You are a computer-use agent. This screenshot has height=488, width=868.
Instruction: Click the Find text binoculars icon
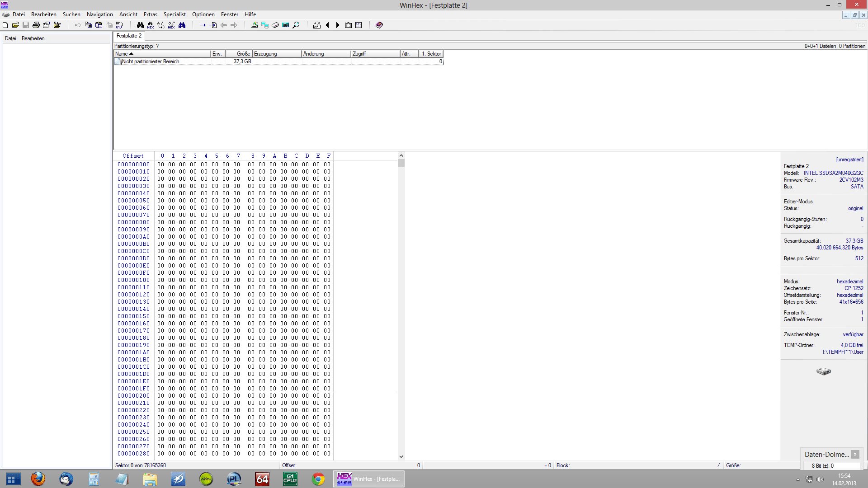(140, 25)
